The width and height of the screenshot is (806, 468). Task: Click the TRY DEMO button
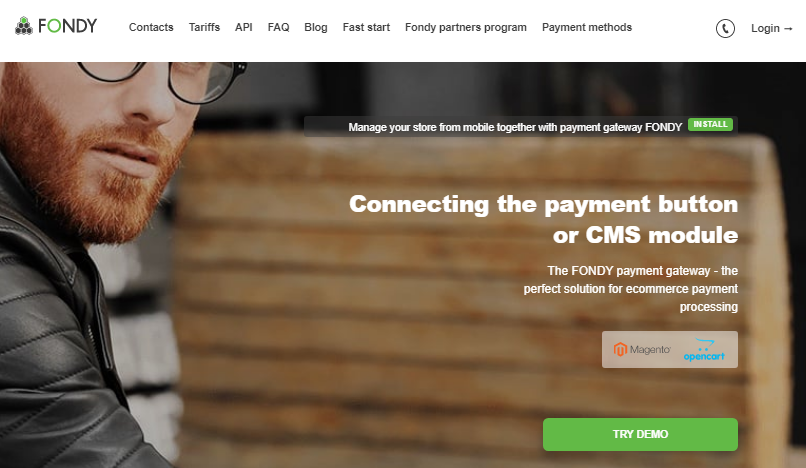pyautogui.click(x=640, y=435)
